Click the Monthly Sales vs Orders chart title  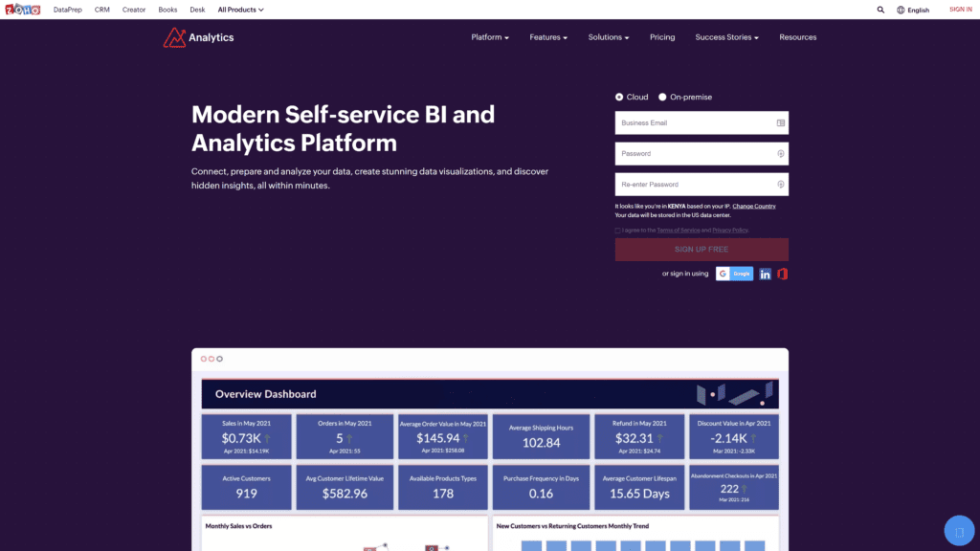(238, 526)
